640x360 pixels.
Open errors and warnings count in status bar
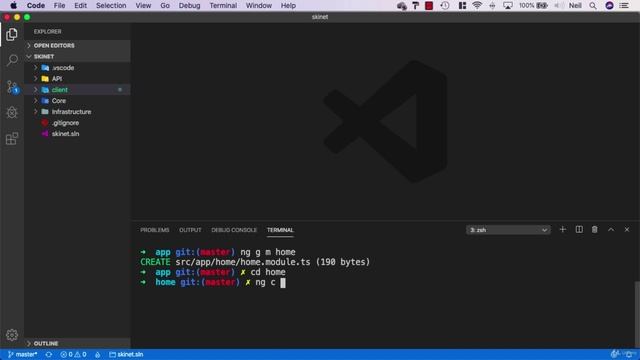tap(73, 354)
